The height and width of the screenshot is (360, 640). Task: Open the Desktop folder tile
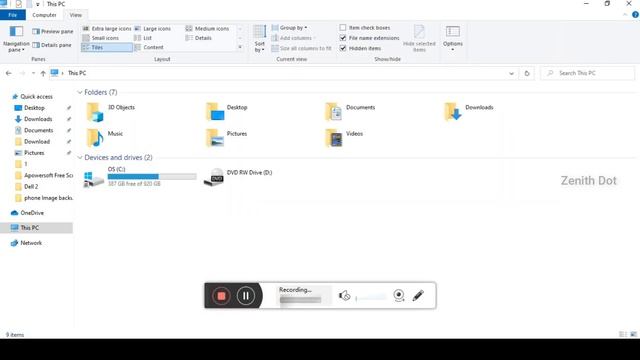click(227, 111)
